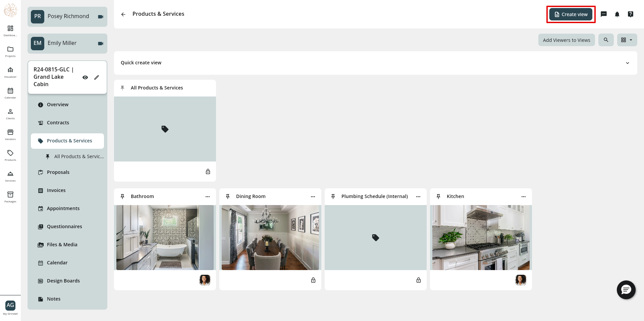
Task: Open notifications bell icon
Action: (617, 14)
